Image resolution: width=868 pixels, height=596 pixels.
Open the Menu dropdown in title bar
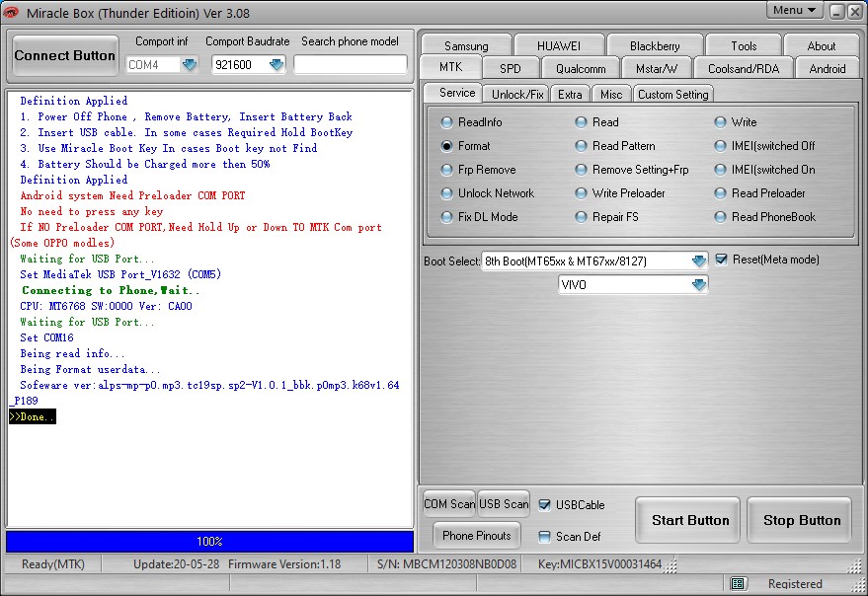click(x=794, y=11)
